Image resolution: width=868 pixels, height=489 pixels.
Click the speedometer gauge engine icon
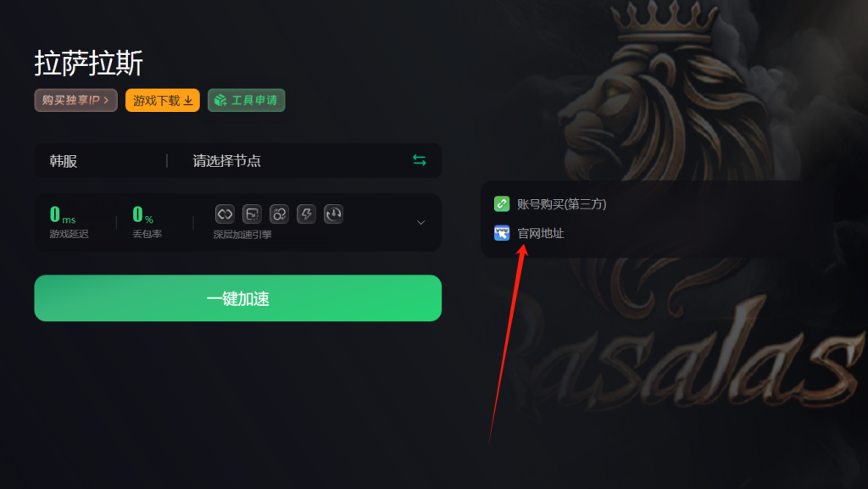click(x=333, y=214)
